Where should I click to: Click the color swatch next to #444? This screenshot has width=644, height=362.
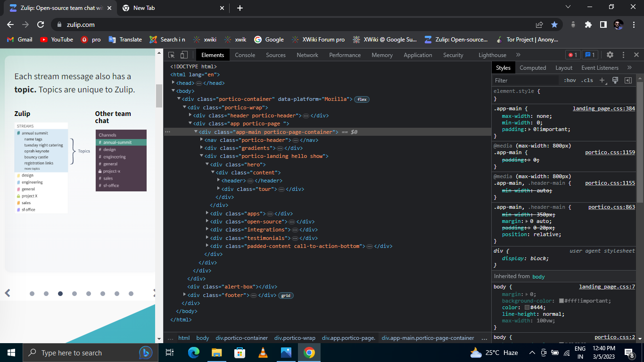click(x=526, y=307)
